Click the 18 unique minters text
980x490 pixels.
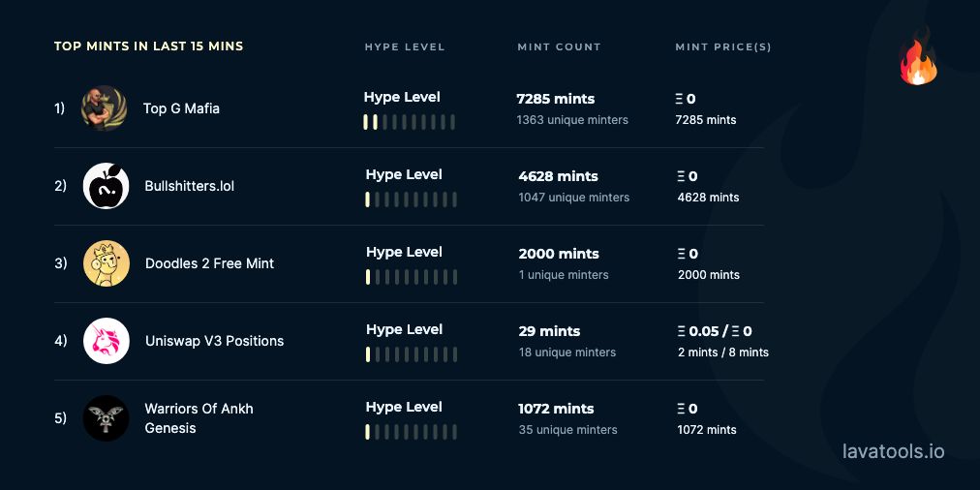(567, 352)
